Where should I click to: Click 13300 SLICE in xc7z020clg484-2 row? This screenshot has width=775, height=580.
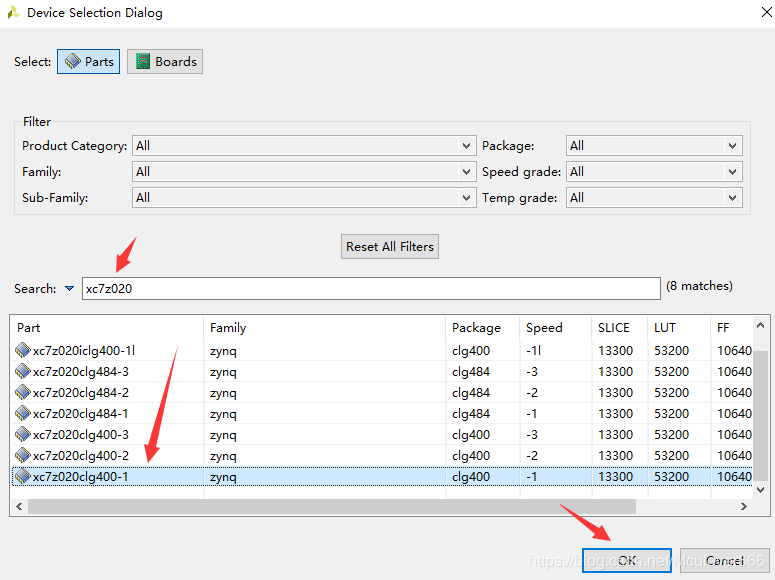coord(615,393)
